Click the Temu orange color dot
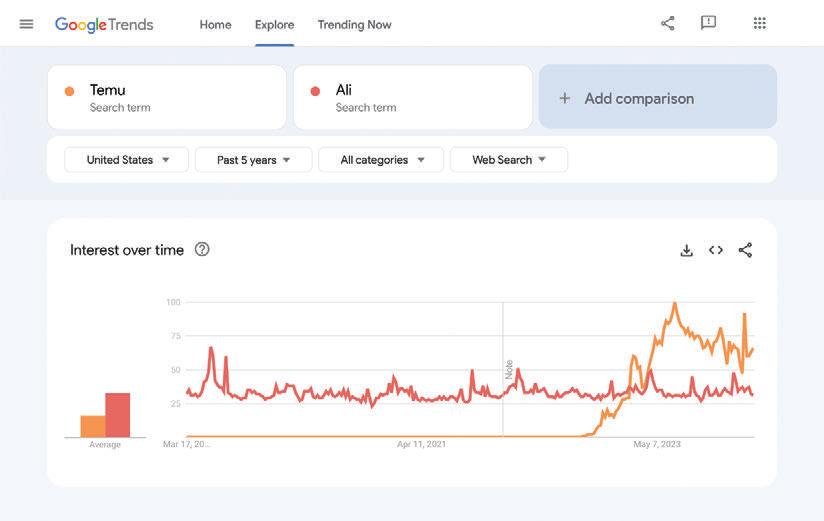 pos(69,91)
